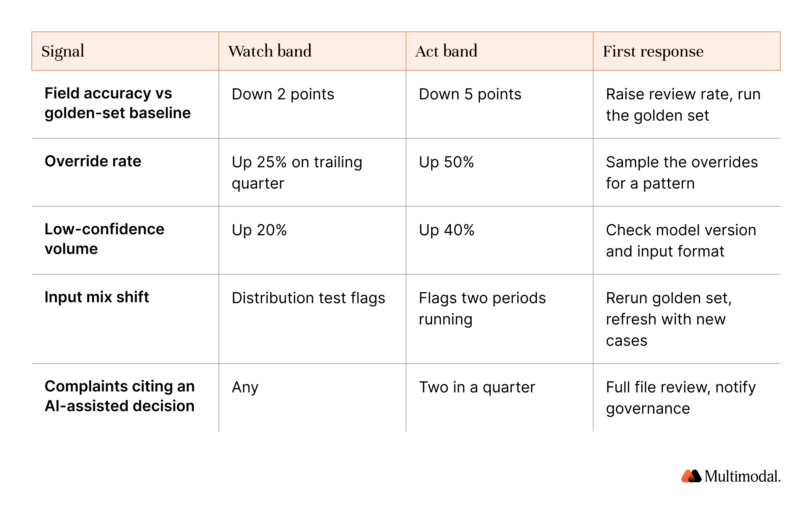Click Check model version and input format
Image resolution: width=812 pixels, height=514 pixels.
click(681, 241)
